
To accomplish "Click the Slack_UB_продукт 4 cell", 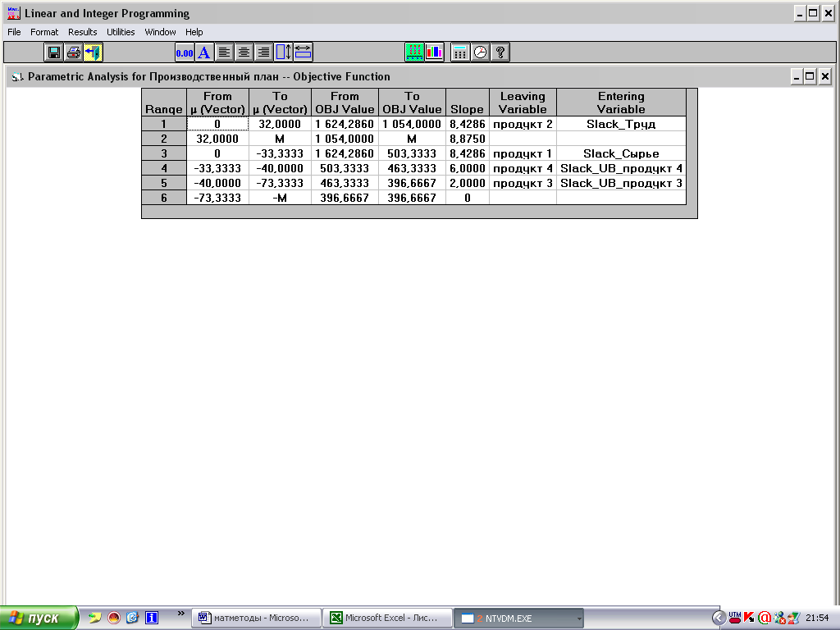I will pyautogui.click(x=622, y=168).
